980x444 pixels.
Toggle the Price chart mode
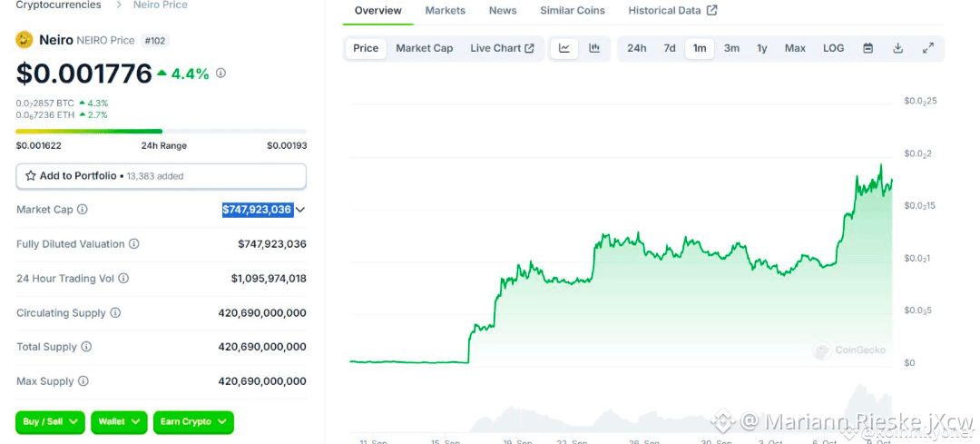(366, 48)
